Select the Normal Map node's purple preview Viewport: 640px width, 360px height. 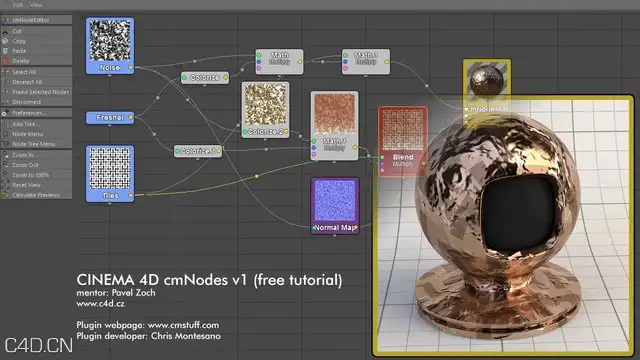(x=334, y=201)
